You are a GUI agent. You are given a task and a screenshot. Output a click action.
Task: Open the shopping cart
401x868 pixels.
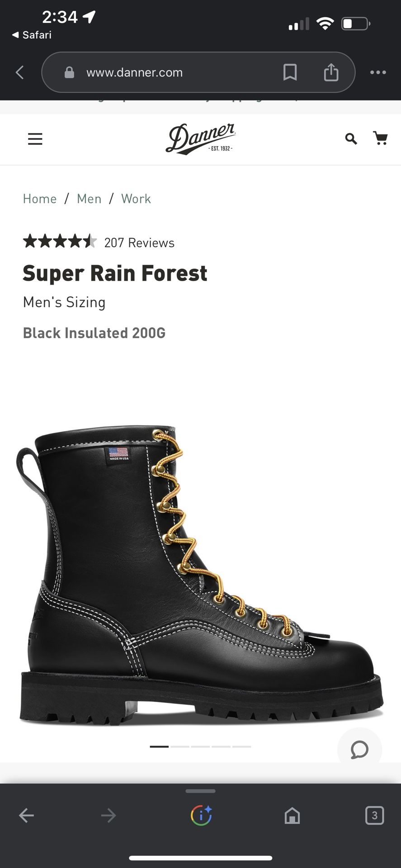(381, 138)
